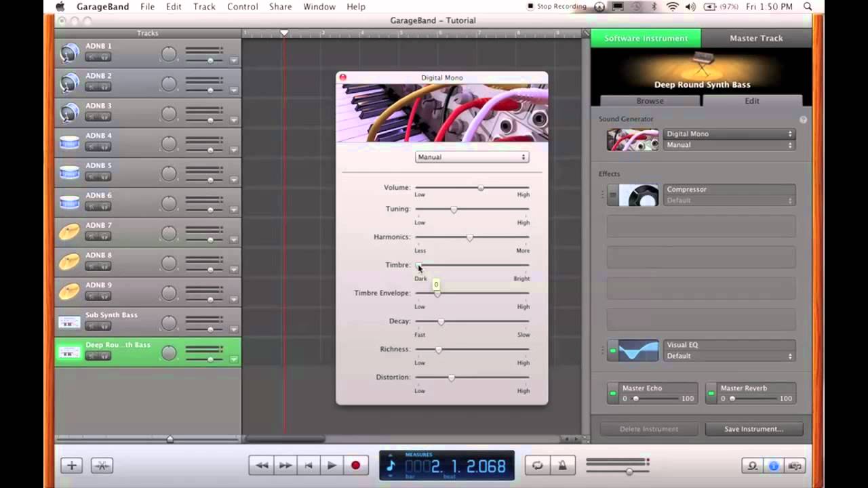Click the Digital Mono sound generator thumbnail

[633, 140]
